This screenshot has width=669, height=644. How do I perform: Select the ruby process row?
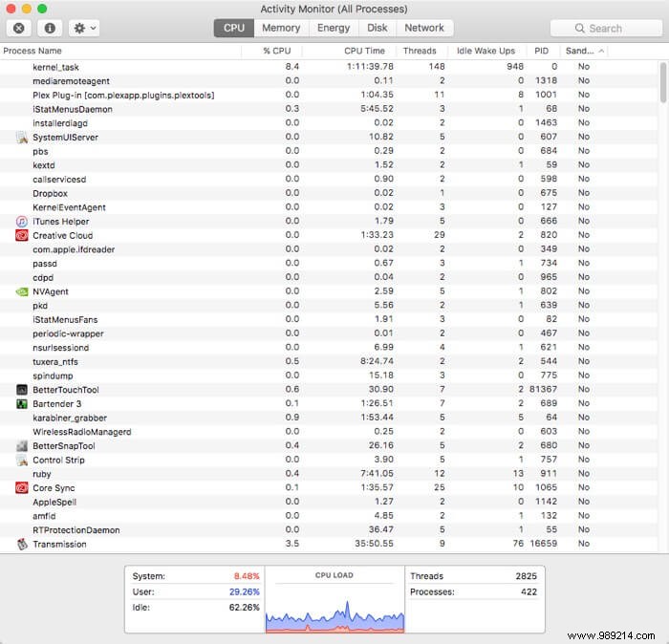(329, 474)
